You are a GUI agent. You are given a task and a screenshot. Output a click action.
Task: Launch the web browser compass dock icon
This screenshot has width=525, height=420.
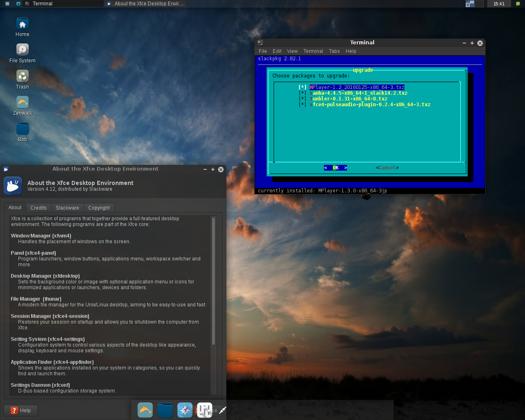185,410
